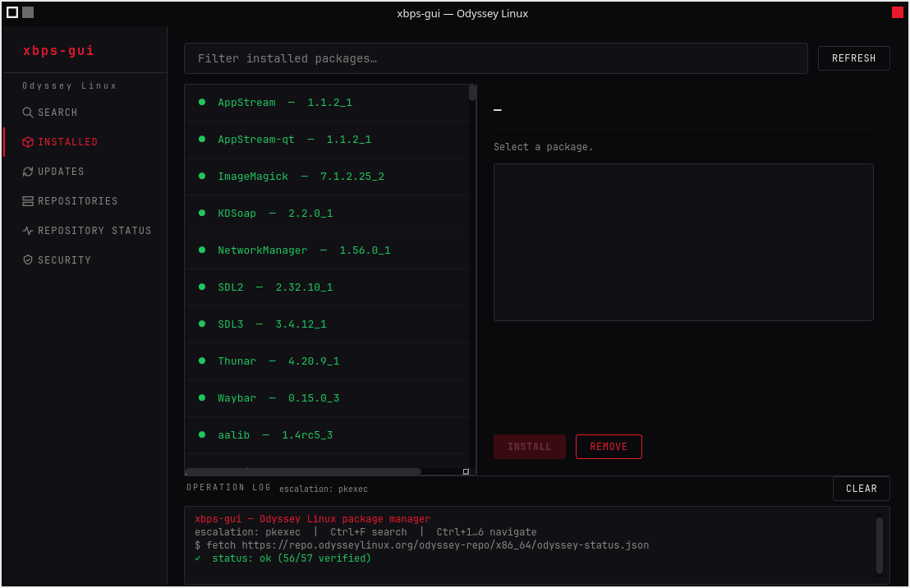
Task: Click the package description text box
Action: click(x=683, y=242)
